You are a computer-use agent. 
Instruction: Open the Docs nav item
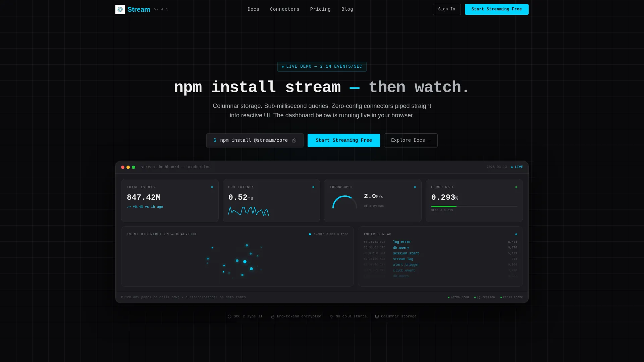point(253,9)
